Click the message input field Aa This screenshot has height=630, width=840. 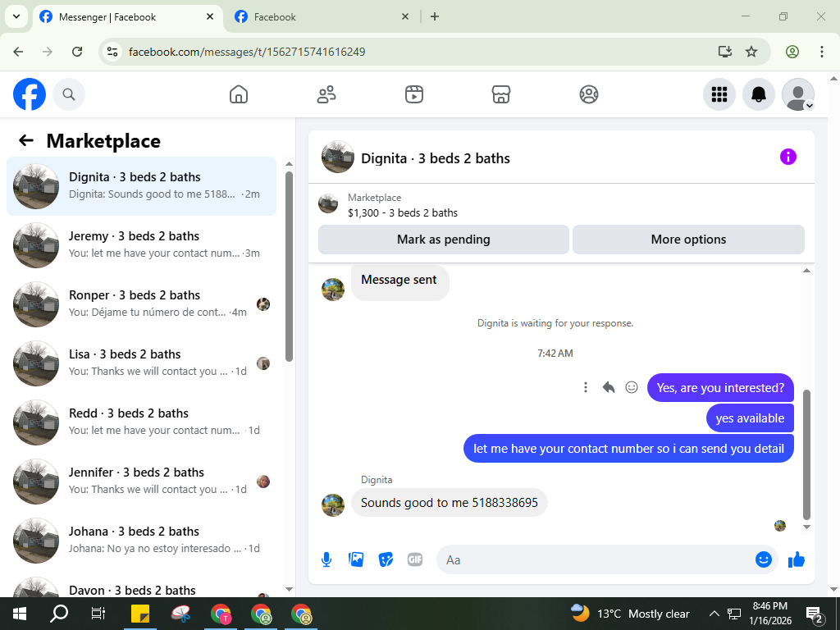click(x=595, y=559)
